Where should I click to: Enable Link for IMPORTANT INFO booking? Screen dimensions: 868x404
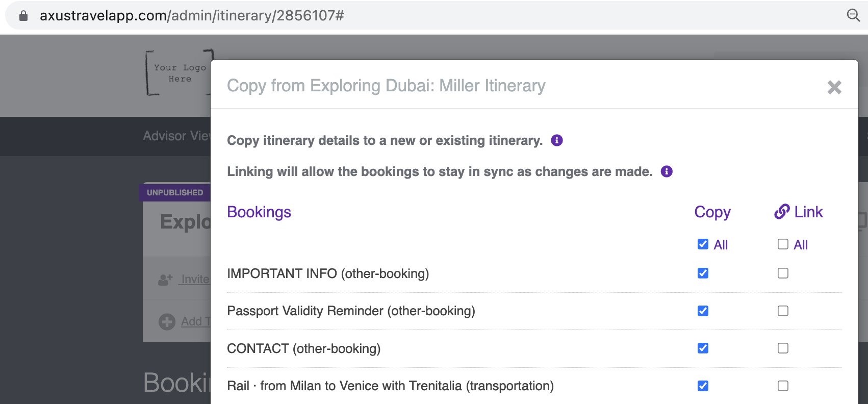point(783,273)
